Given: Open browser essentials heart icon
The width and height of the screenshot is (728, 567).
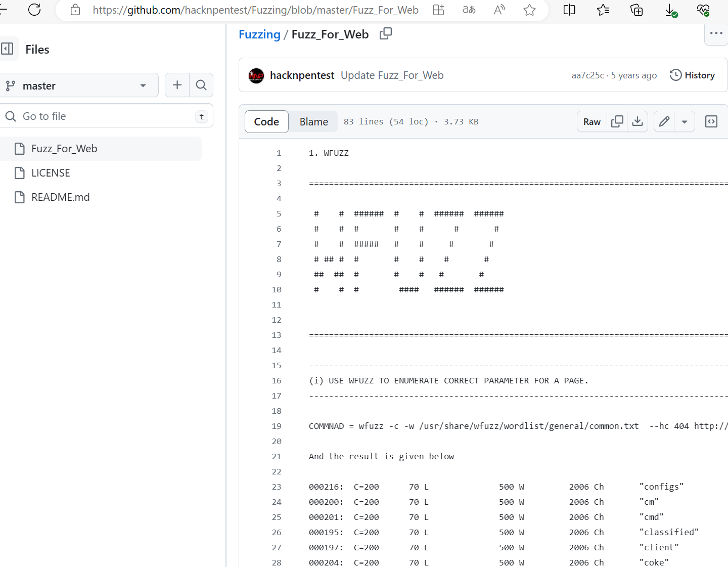Looking at the screenshot, I should click(x=703, y=10).
